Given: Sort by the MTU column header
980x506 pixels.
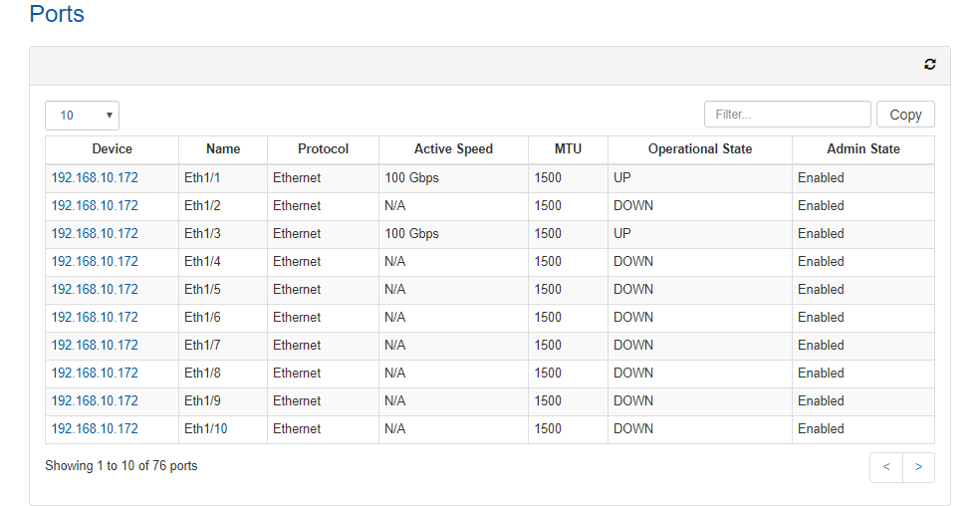Looking at the screenshot, I should tap(568, 149).
